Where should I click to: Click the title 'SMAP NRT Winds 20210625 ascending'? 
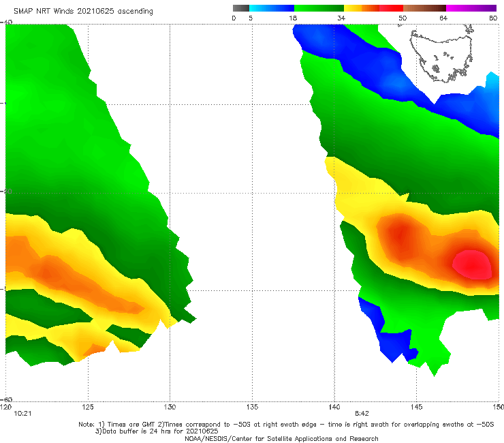tap(83, 11)
